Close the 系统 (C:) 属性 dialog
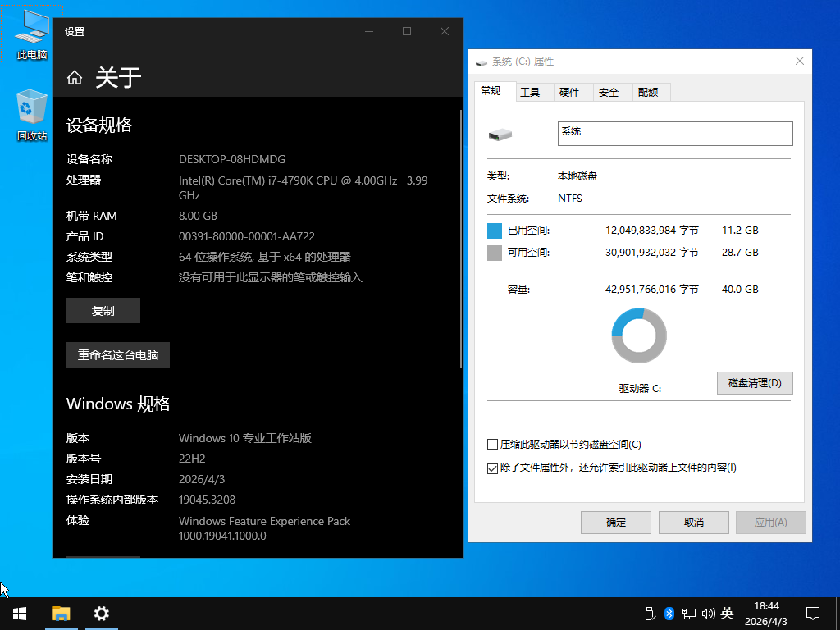The width and height of the screenshot is (840, 630). click(800, 61)
